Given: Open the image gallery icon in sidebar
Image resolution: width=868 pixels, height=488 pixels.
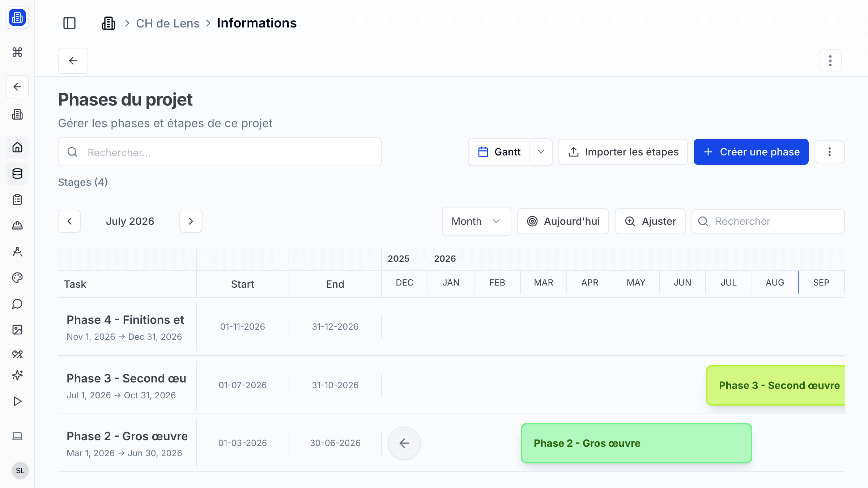Looking at the screenshot, I should click(x=17, y=330).
